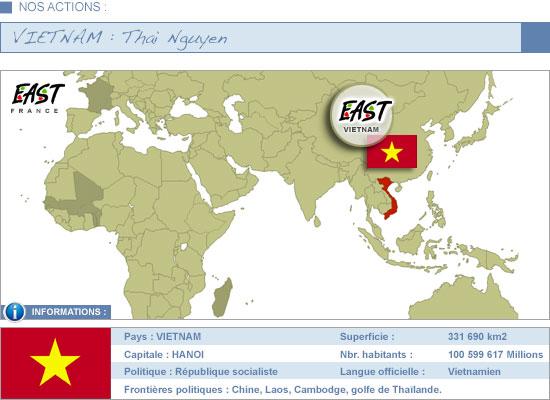Image resolution: width=550 pixels, height=400 pixels.
Task: Select the Capitale : HANOI text
Action: pos(164,354)
